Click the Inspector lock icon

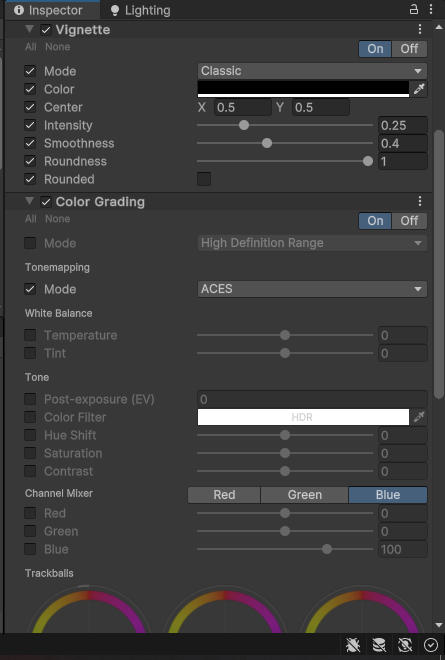(x=414, y=9)
